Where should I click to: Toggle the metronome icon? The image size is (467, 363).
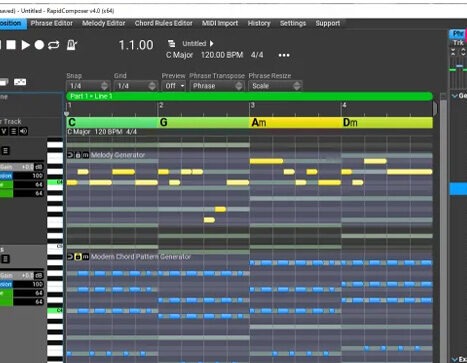pyautogui.click(x=71, y=45)
